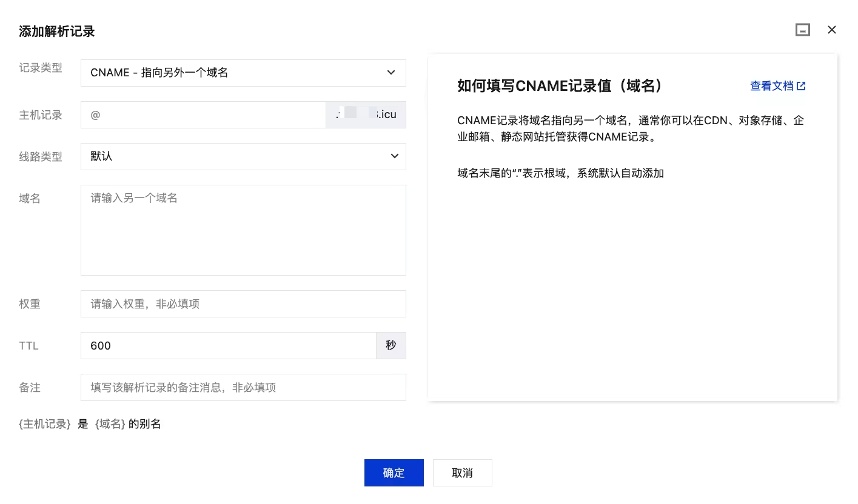Click the 备注 remarks input field
Viewport: 858px width, 504px height.
click(243, 387)
